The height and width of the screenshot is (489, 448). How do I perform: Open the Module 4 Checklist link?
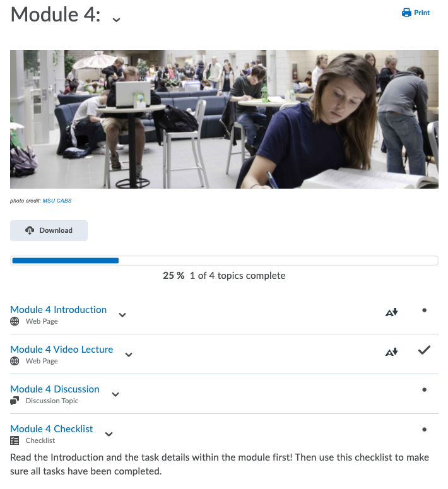(x=52, y=429)
